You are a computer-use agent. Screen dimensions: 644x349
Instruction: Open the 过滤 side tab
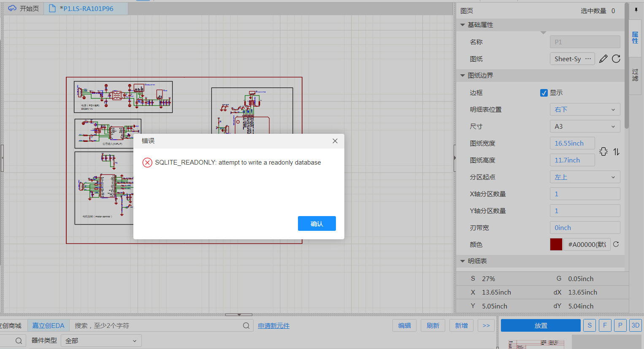(635, 75)
